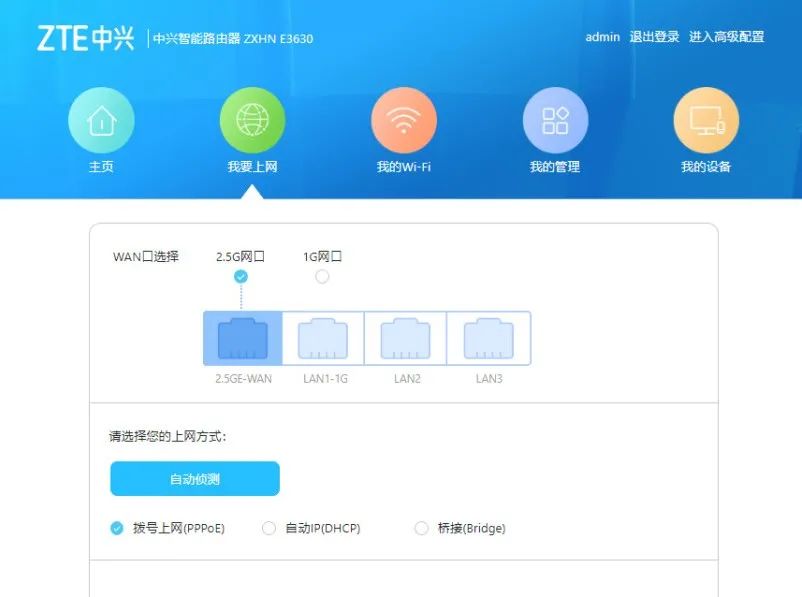The height and width of the screenshot is (597, 802).
Task: Select the LAN2 port icon
Action: 405,338
